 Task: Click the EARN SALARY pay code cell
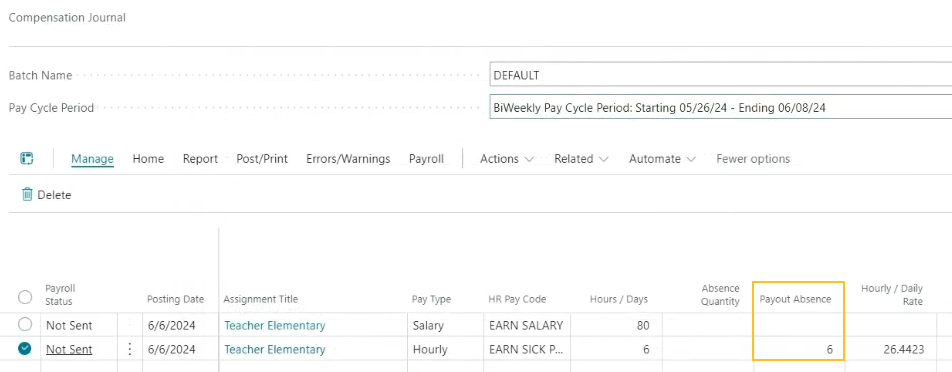tap(526, 325)
